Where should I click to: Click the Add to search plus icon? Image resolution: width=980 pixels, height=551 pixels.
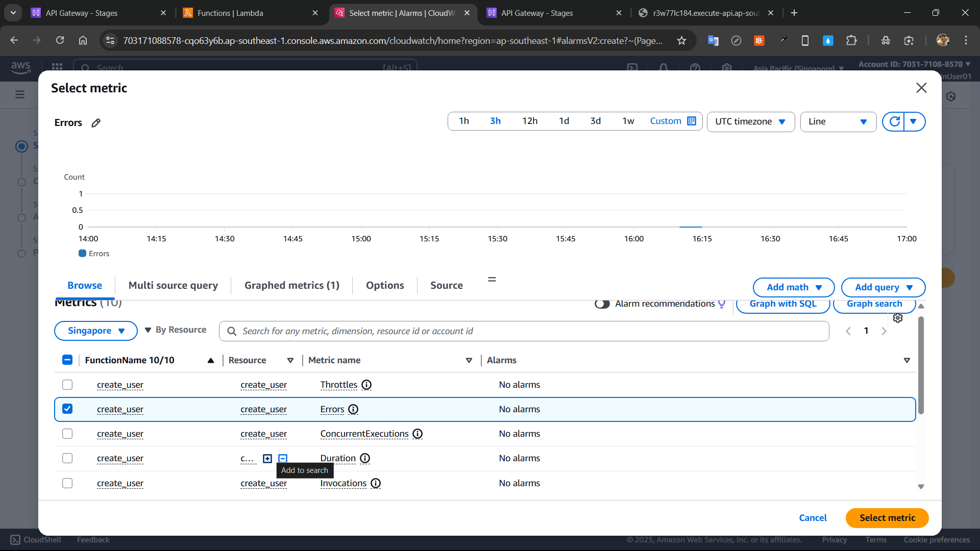[267, 459]
